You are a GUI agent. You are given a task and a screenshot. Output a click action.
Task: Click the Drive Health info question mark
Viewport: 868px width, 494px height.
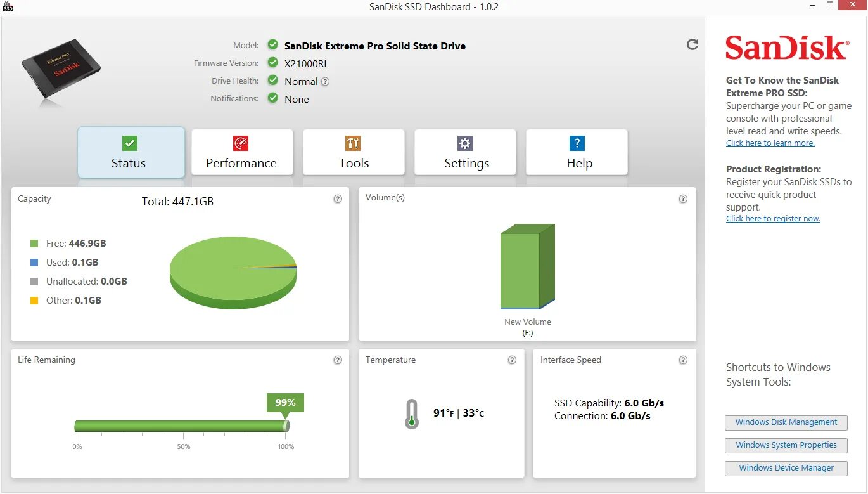click(325, 81)
